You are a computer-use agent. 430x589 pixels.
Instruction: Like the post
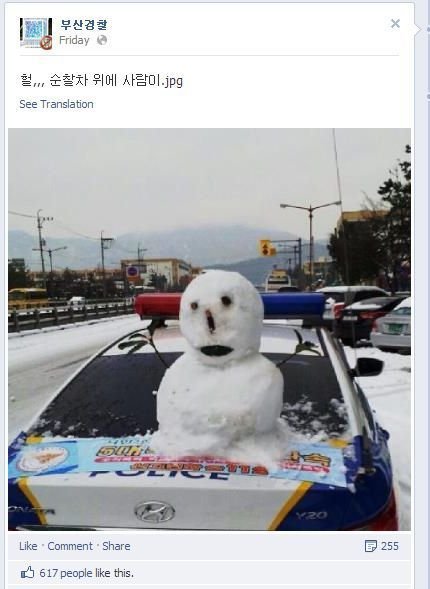click(28, 546)
